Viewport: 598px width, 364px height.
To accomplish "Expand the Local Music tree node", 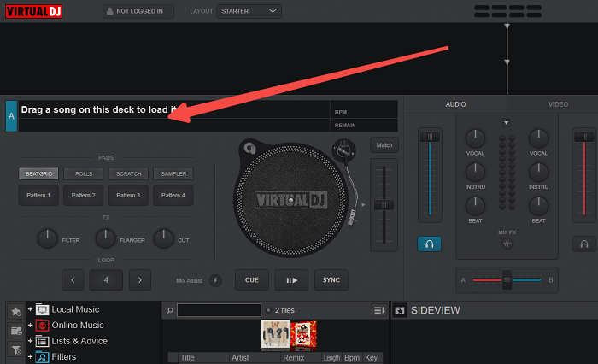I will (x=30, y=309).
